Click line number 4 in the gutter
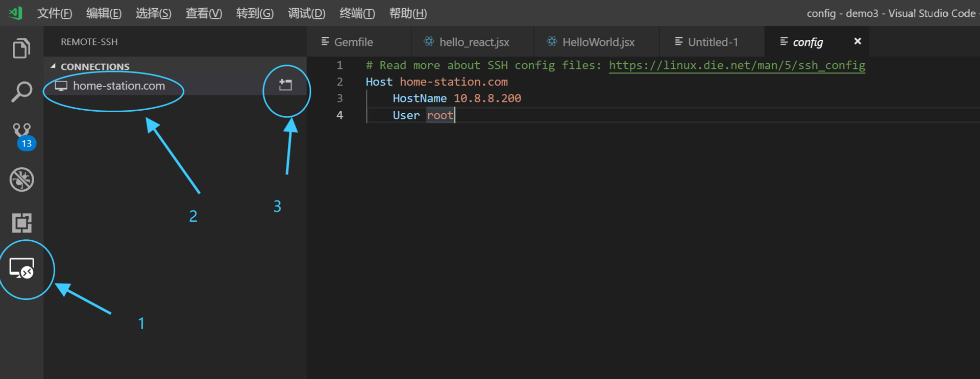980x379 pixels. point(339,115)
